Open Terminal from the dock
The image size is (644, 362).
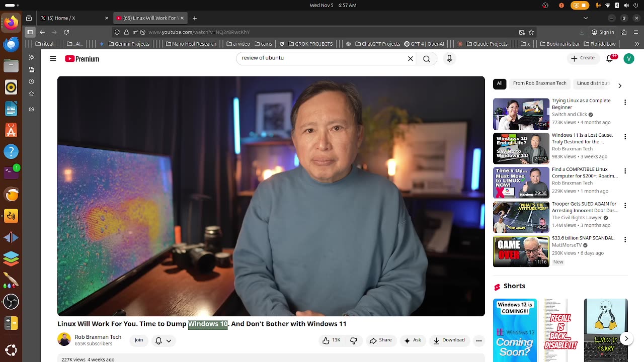[x=11, y=172]
